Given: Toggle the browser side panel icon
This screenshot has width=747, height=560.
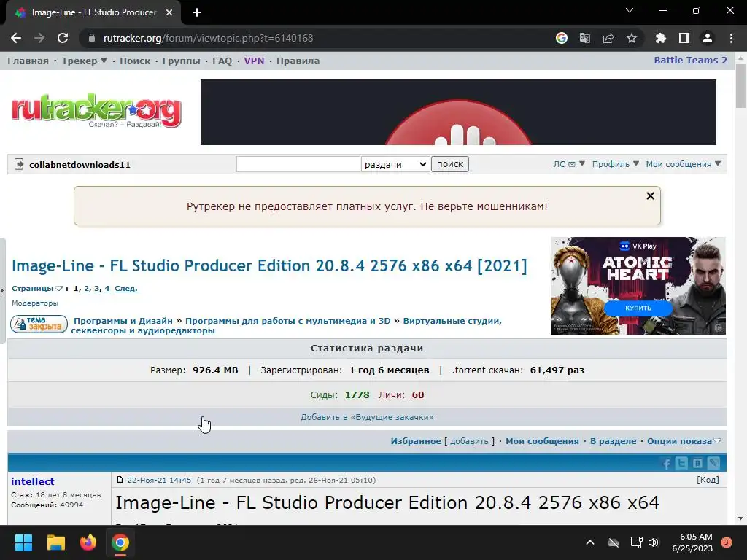Looking at the screenshot, I should coord(684,38).
